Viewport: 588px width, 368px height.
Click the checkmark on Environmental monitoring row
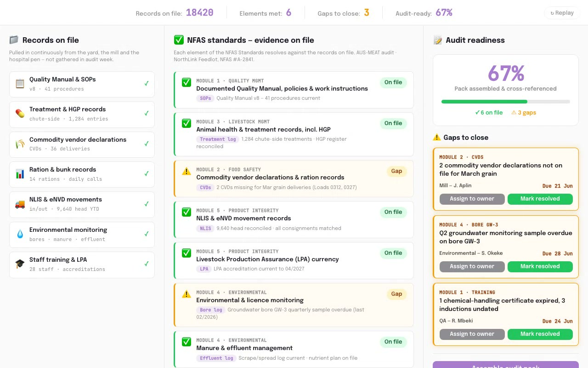[x=147, y=234]
